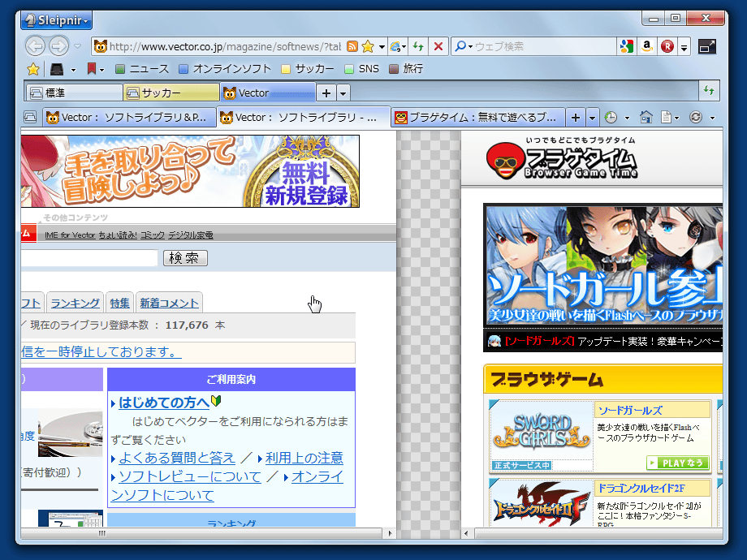Open the ソフトレビューについて link
The image size is (747, 560).
click(190, 476)
